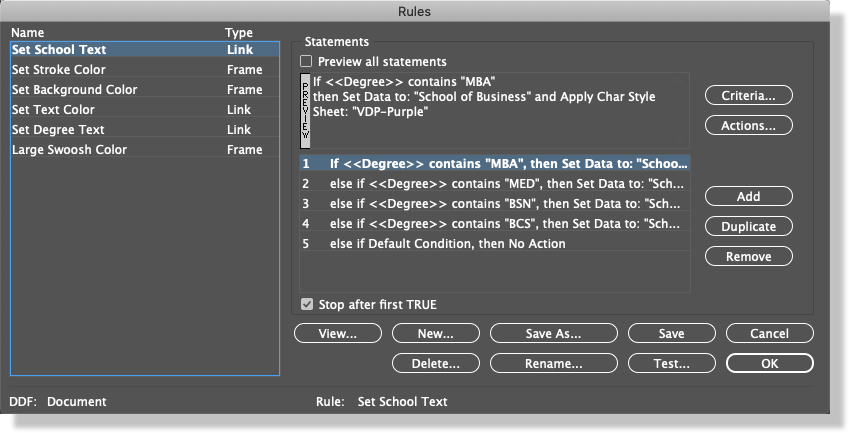The height and width of the screenshot is (433, 849).
Task: Click the Type column header
Action: [x=239, y=33]
